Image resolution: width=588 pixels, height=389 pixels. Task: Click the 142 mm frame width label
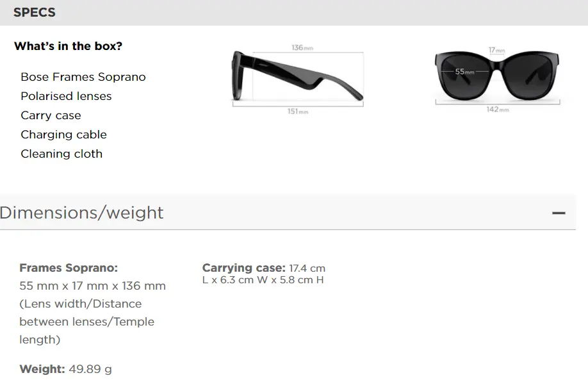pyautogui.click(x=497, y=110)
